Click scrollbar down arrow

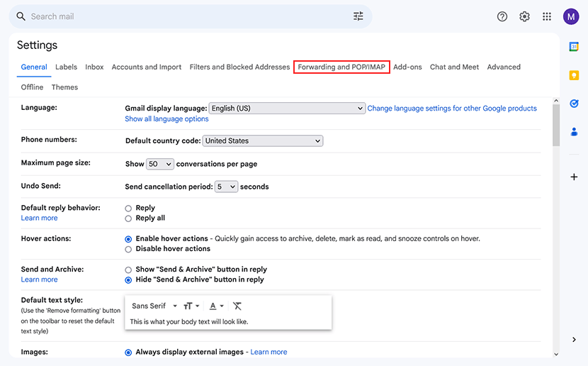tap(556, 354)
